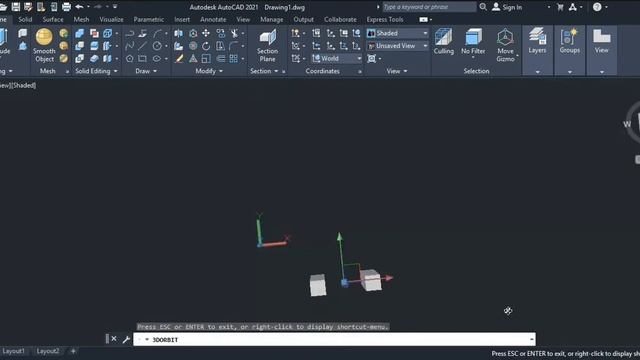Open the Output ribbon tab
Screen dimensions: 640x360
(x=303, y=19)
